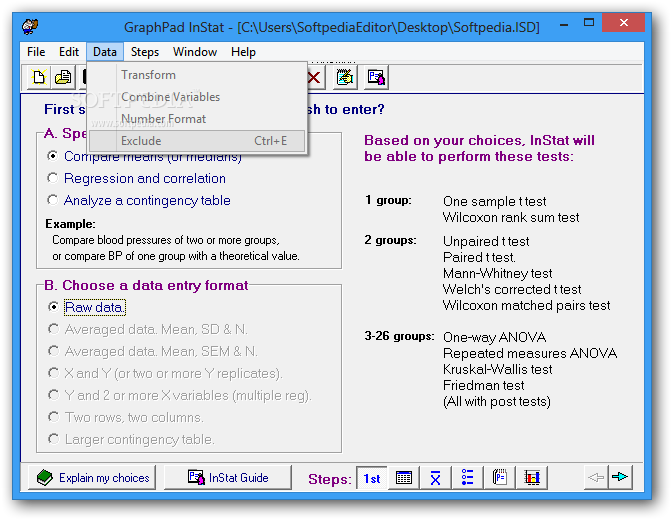
Task: Click Explain my choices button
Action: point(92,478)
